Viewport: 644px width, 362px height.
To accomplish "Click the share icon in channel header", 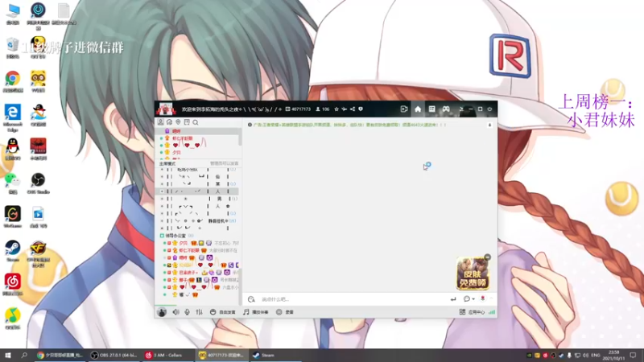I will pyautogui.click(x=353, y=109).
